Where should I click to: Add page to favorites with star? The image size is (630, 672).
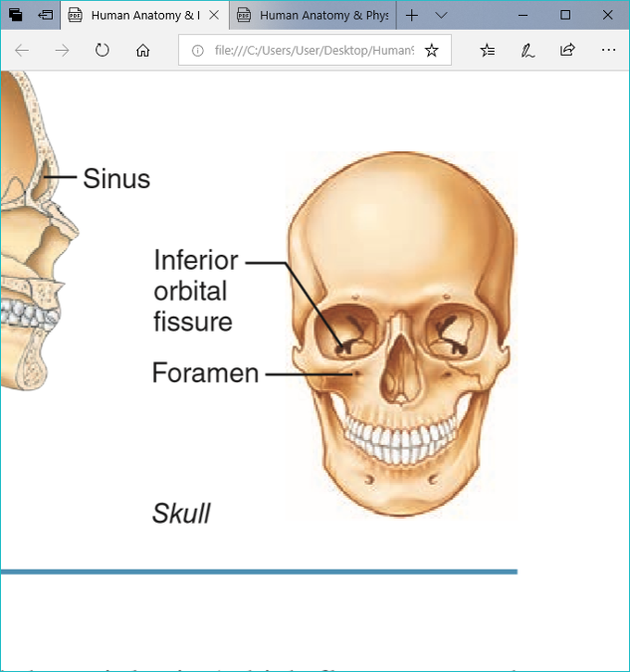tap(431, 51)
